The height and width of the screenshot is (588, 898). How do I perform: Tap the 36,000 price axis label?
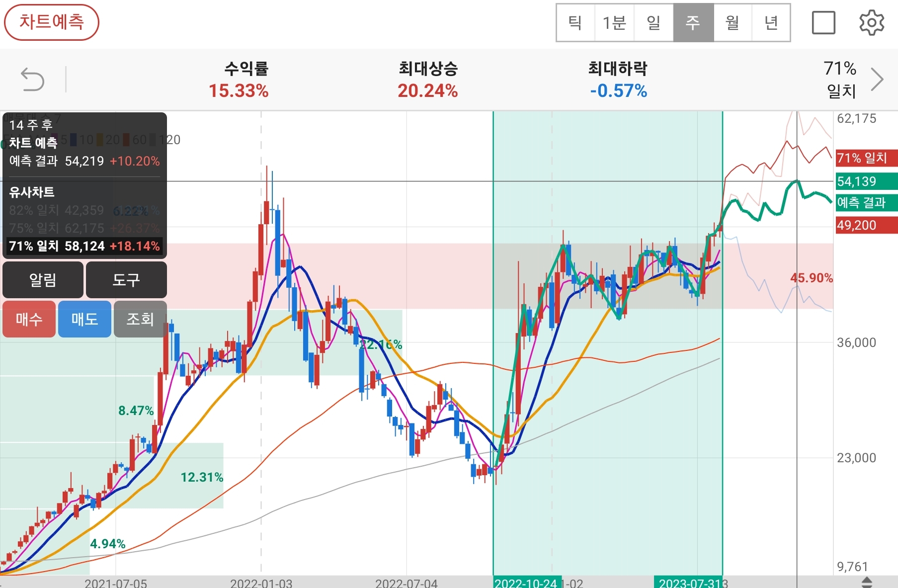[857, 342]
